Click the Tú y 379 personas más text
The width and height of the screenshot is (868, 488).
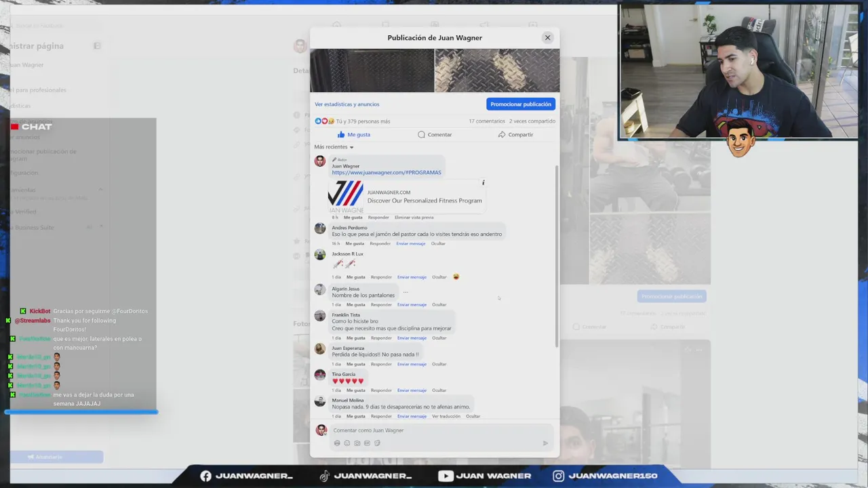pos(363,121)
